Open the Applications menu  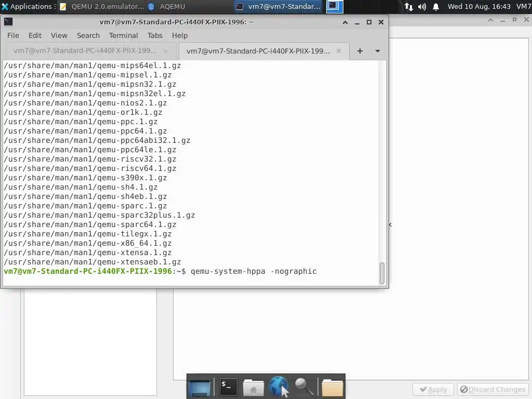point(27,6)
